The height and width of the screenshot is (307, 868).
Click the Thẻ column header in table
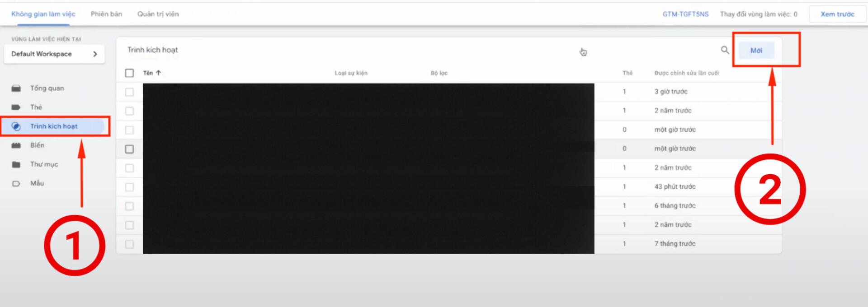coord(627,73)
